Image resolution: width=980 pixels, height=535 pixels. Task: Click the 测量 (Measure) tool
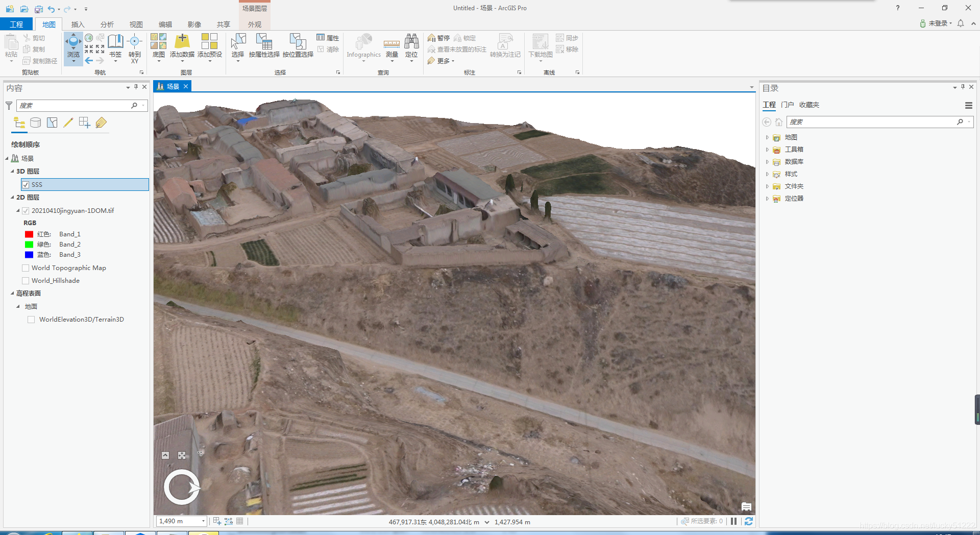click(391, 48)
